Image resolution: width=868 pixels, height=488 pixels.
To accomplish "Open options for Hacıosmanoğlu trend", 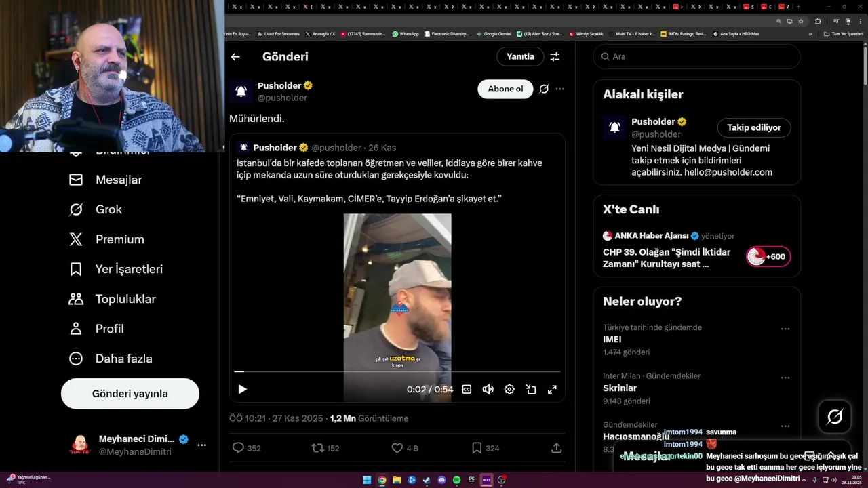I will click(785, 426).
